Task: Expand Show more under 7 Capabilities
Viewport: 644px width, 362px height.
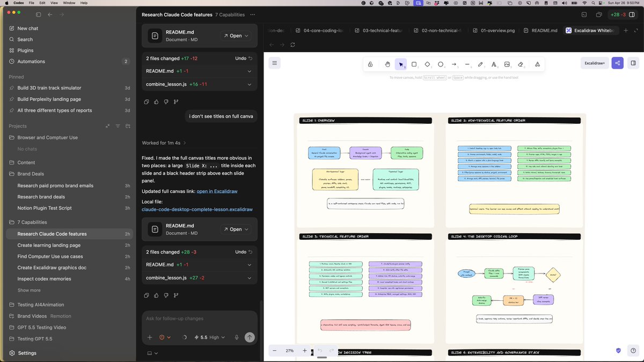Action: [29, 290]
